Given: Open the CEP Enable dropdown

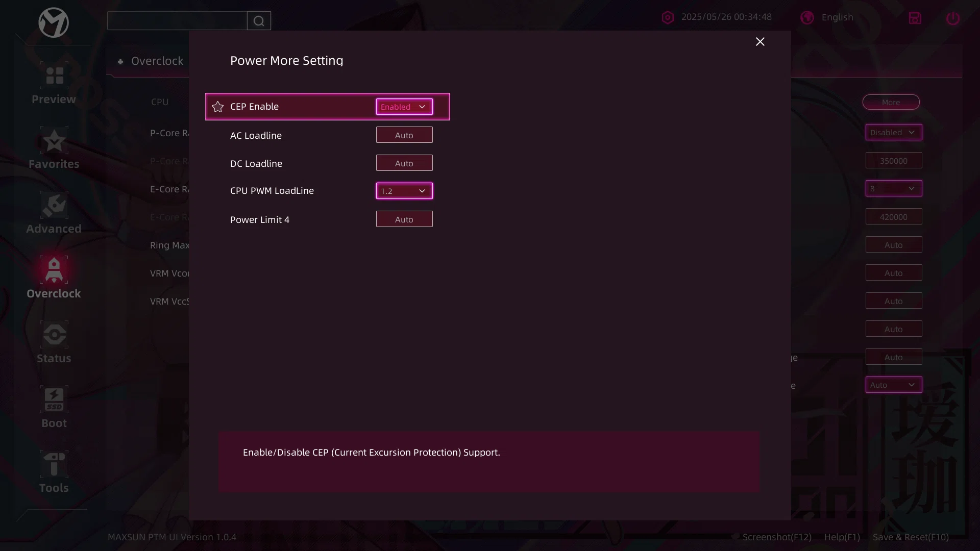Looking at the screenshot, I should pyautogui.click(x=404, y=107).
